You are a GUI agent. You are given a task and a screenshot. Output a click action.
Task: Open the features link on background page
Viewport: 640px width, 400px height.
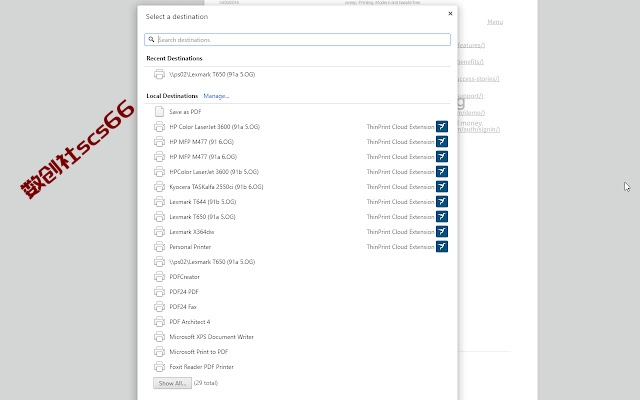(471, 45)
